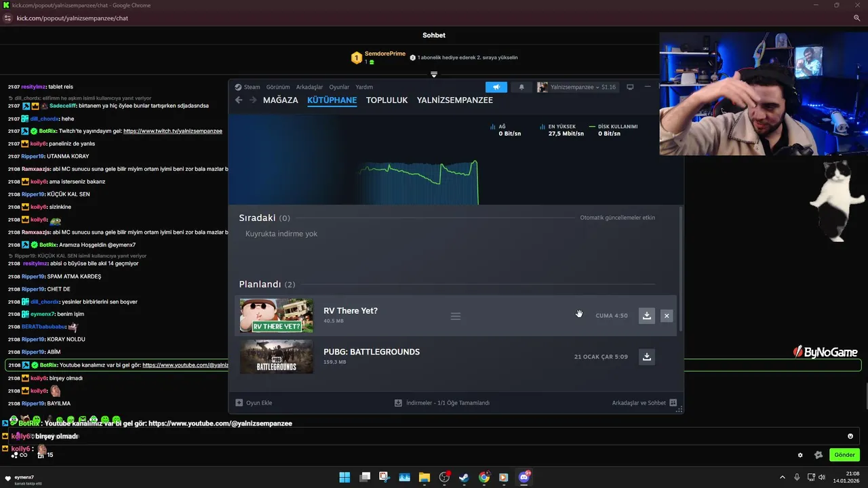Screen dimensions: 868x488
Task: Click username BERATbabubabu in chat
Action: point(43,327)
